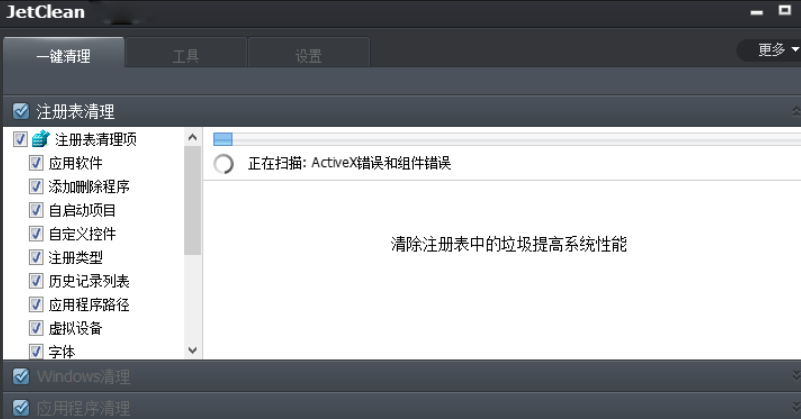Uncheck the 注册类型 checkbox
Image resolution: width=801 pixels, height=419 pixels.
(x=36, y=257)
